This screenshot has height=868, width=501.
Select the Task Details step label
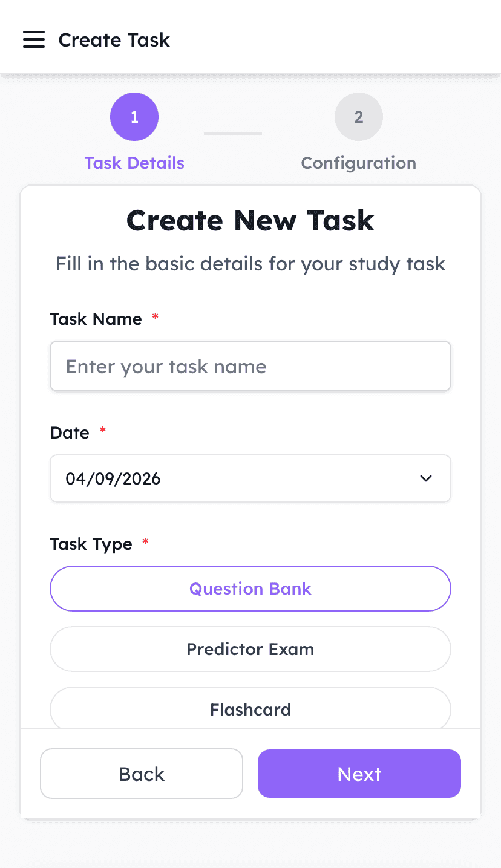pos(134,163)
